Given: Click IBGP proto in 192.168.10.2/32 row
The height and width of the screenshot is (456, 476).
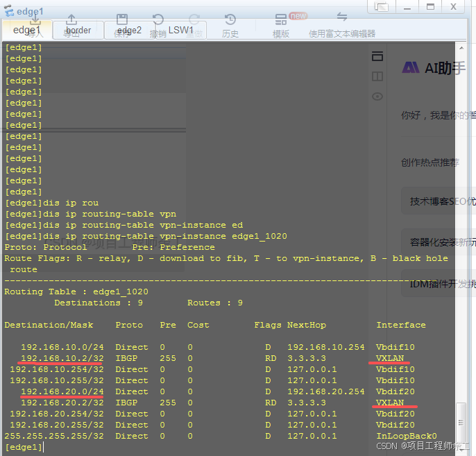Looking at the screenshot, I should 126,358.
